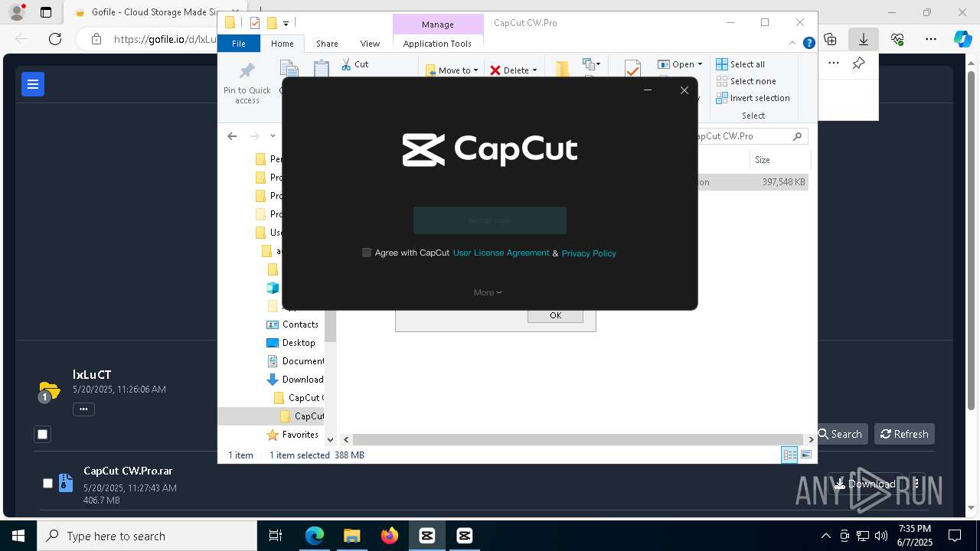Open the Gofile hamburger menu
980x551 pixels.
[x=33, y=84]
